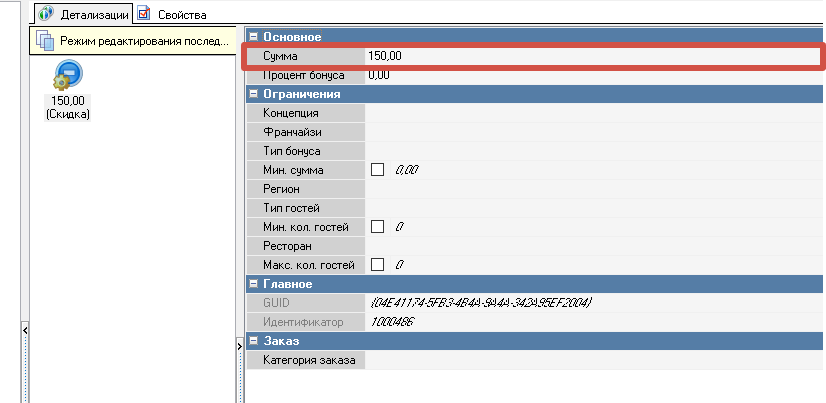
Task: Click the Свойства tab checkmark icon
Action: point(145,14)
